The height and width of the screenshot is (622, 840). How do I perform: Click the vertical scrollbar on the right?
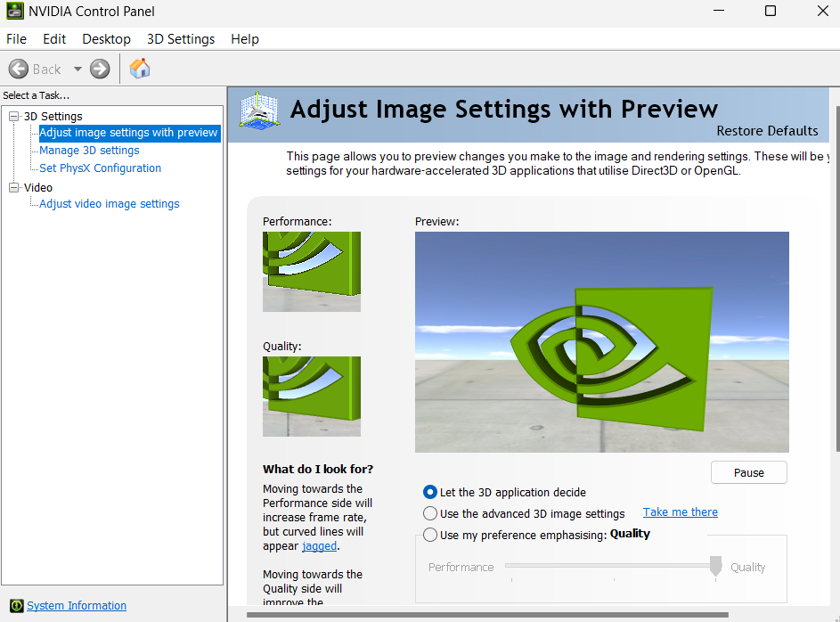(837, 279)
